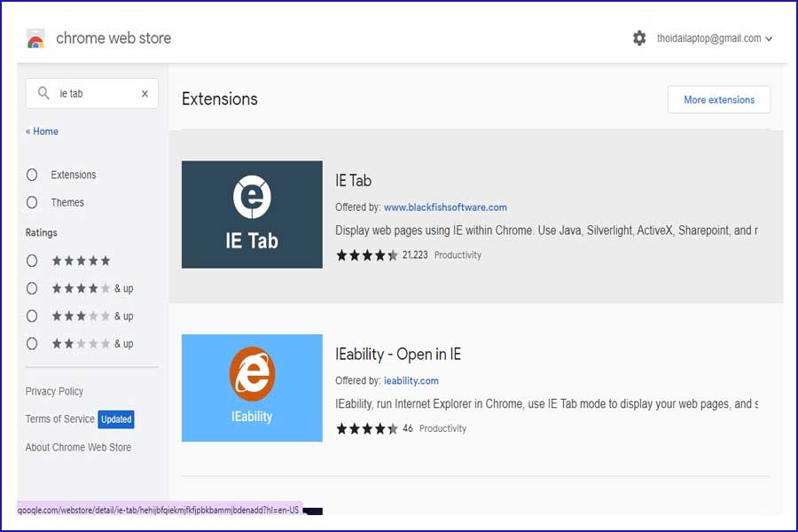Click Productivity category on IEability listing

(442, 428)
